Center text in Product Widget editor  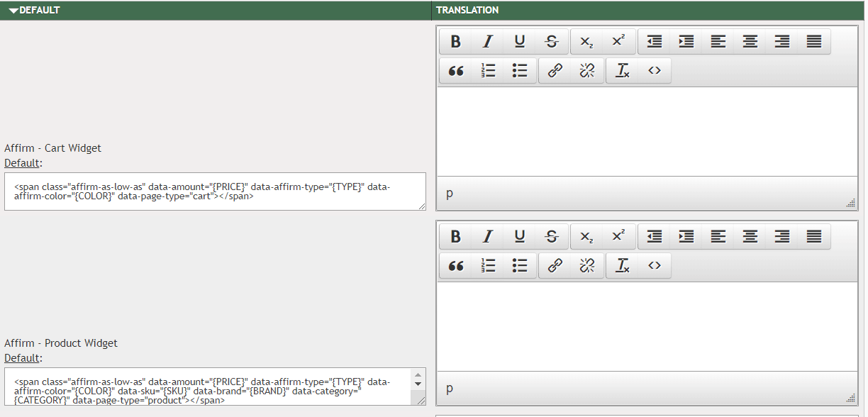750,237
